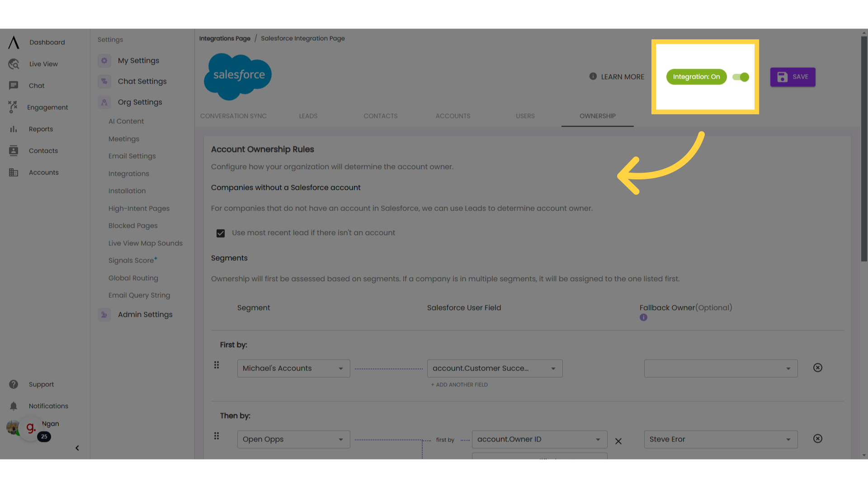The image size is (868, 488).
Task: Click the remove icon on 'Open Opps' segment row
Action: pos(818,439)
